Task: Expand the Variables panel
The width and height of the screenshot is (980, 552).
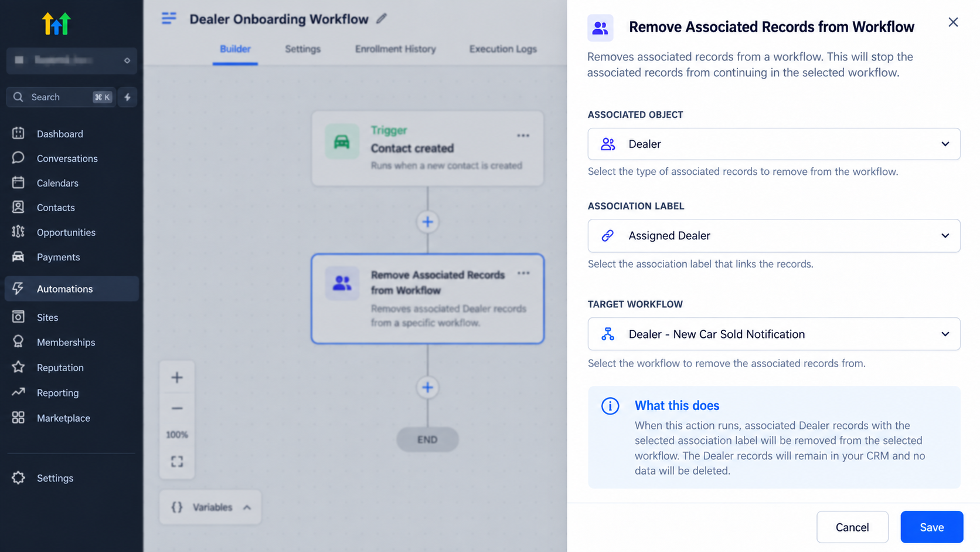Action: click(x=210, y=507)
